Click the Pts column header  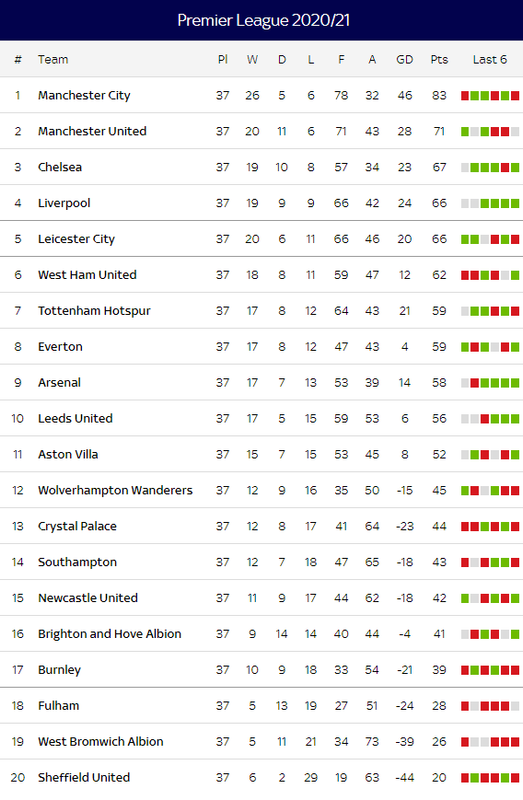[x=439, y=60]
